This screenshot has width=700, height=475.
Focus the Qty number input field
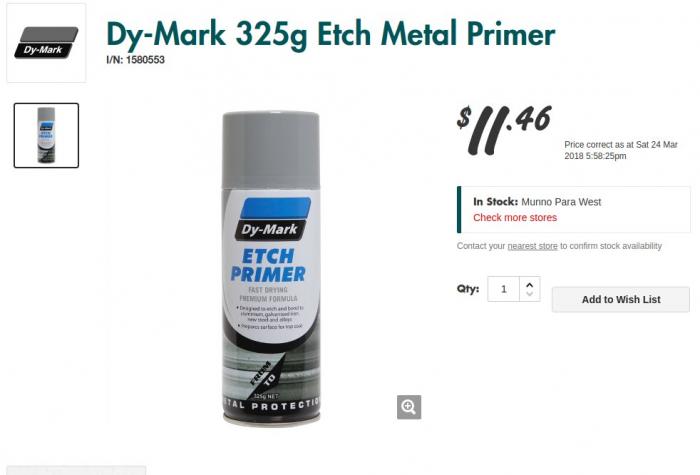504,289
